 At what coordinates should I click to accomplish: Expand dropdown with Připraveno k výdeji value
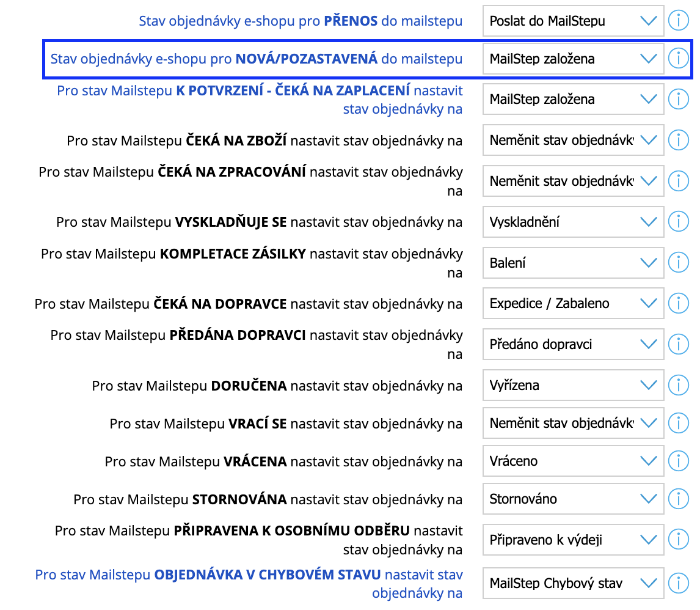click(573, 540)
